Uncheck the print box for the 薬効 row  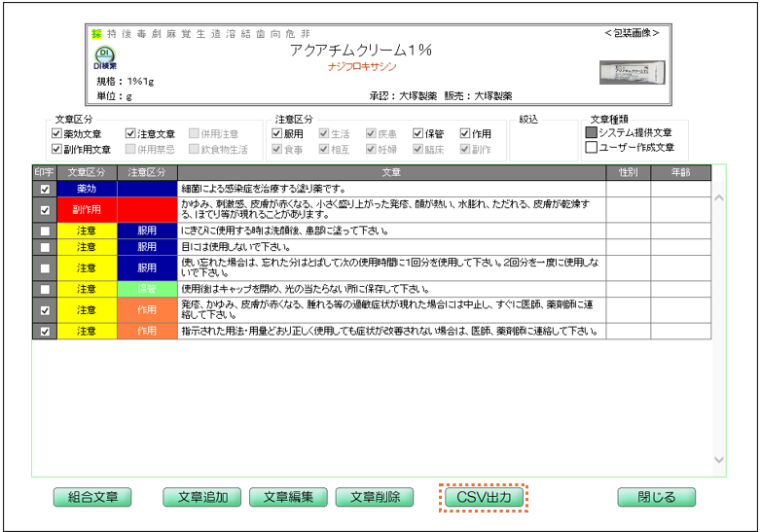coord(45,189)
